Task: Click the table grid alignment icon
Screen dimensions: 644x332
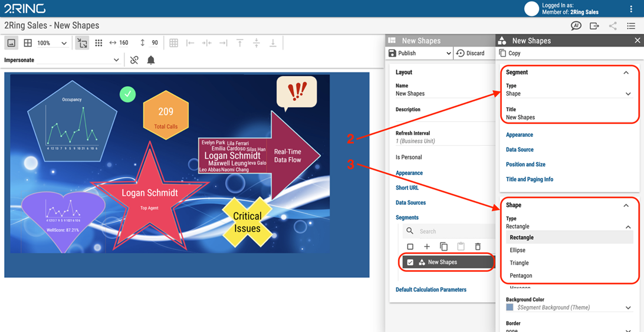Action: [174, 42]
